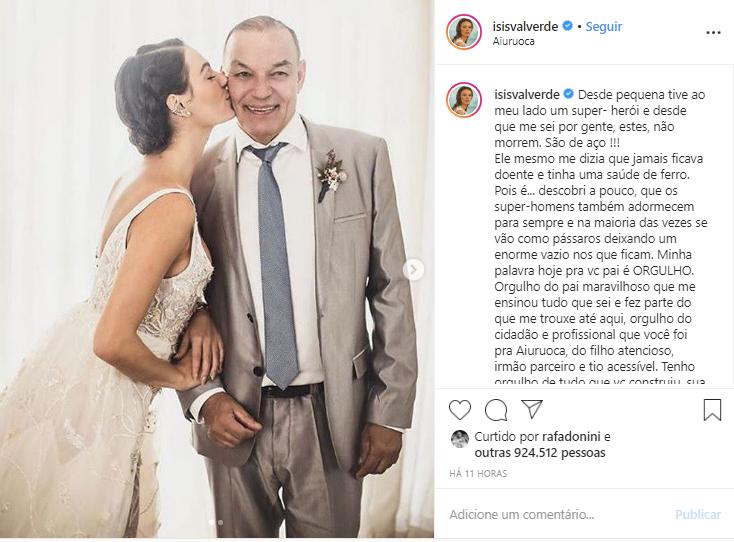Open isisvalverde username in the caption
The width and height of the screenshot is (734, 542).
tap(527, 95)
